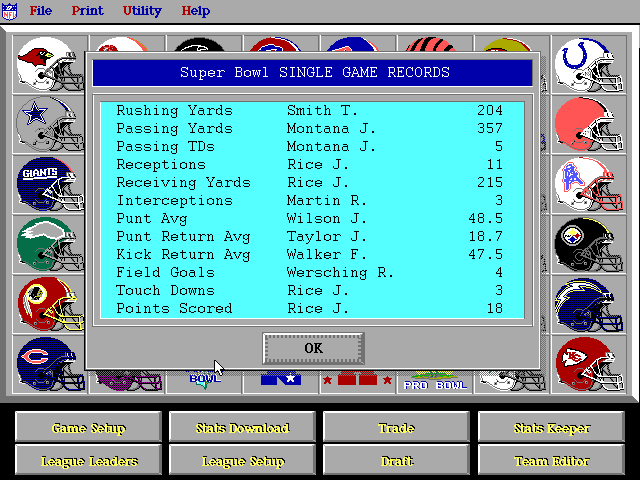Click the Receptions label
Viewport: 640px width, 480px height.
[x=161, y=164]
